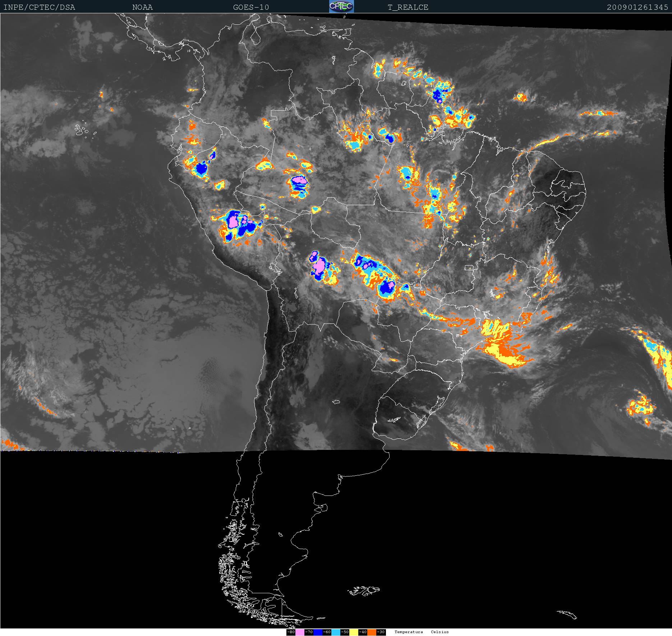672x636 pixels.
Task: Click the INPE/CPTEC/DSA header text
Action: click(39, 7)
